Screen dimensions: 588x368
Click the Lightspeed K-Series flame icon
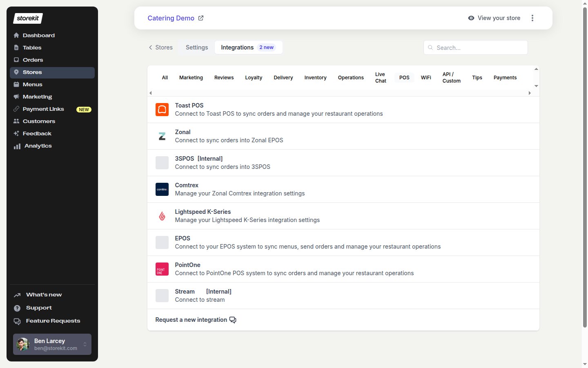pos(162,216)
